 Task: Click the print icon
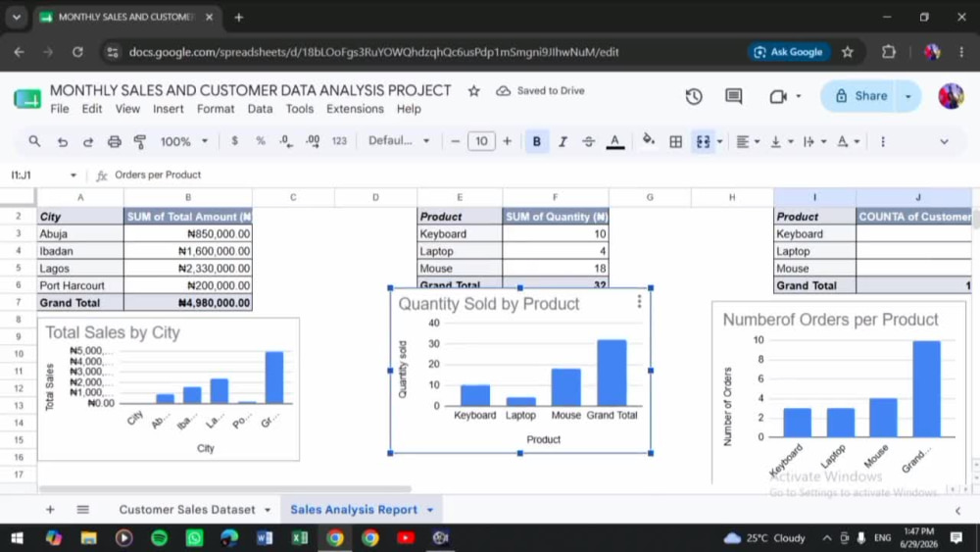(115, 142)
